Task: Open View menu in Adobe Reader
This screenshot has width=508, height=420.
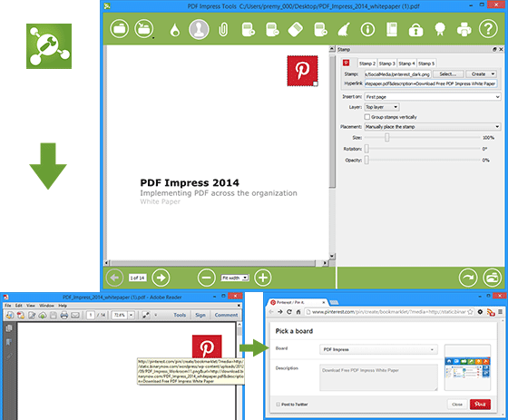Action: point(31,306)
